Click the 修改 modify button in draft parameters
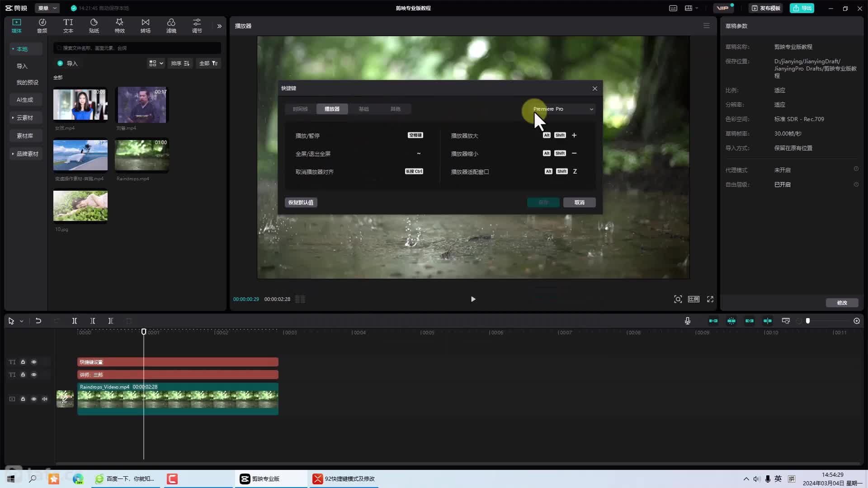 tap(842, 303)
